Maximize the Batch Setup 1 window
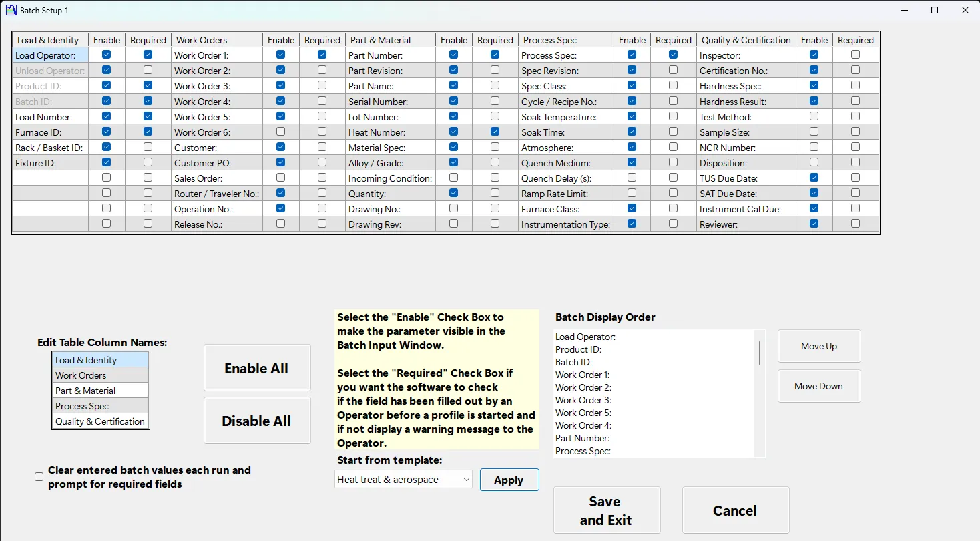980x541 pixels. point(935,10)
